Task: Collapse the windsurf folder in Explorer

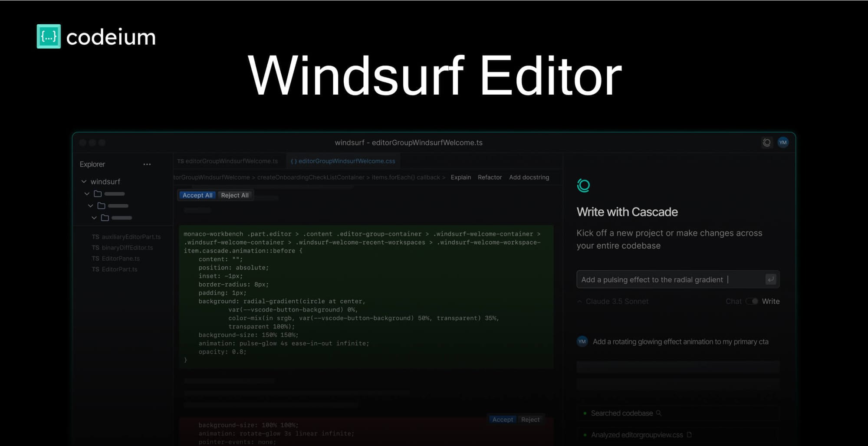Action: pos(84,181)
